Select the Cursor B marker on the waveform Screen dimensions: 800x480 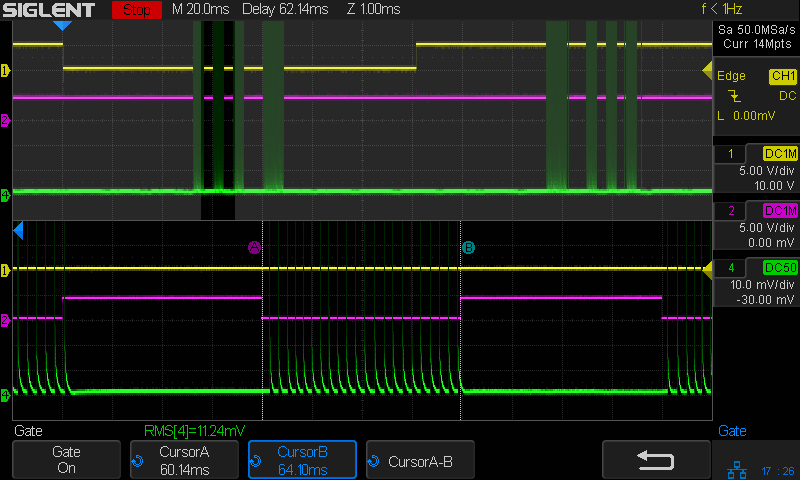[467, 247]
